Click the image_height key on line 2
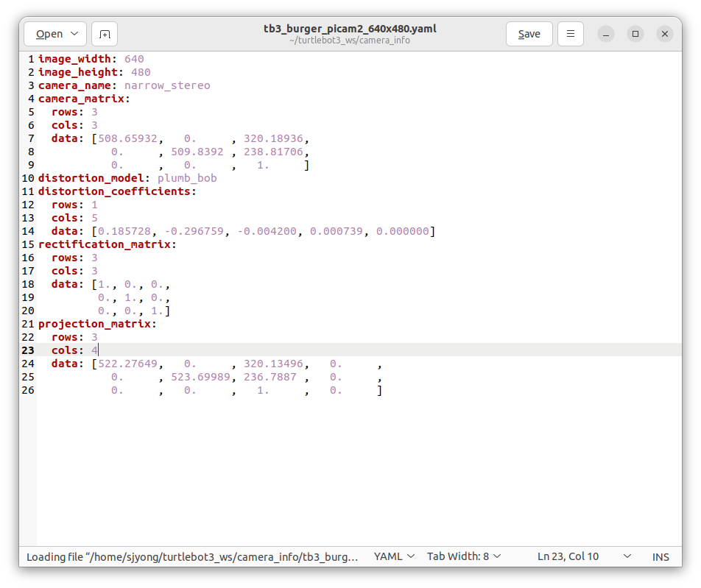The image size is (701, 588). (x=78, y=72)
